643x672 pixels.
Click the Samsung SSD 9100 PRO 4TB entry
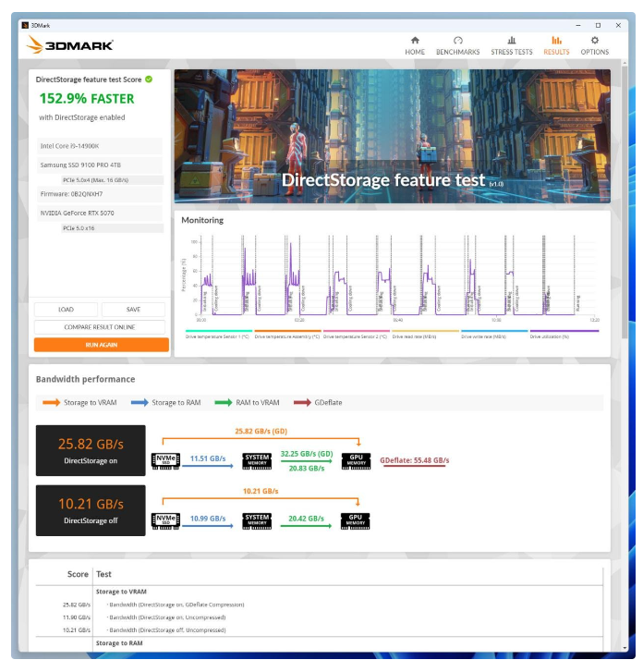tap(100, 165)
